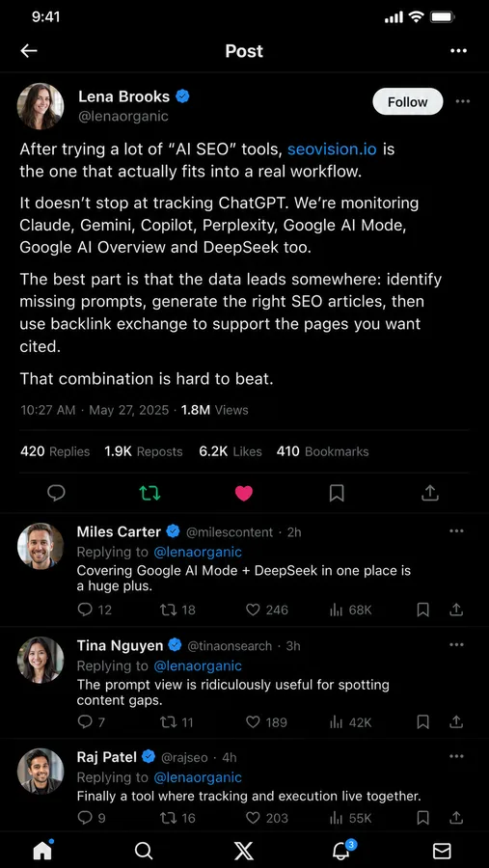
Task: Share the main post via upload icon
Action: [430, 493]
